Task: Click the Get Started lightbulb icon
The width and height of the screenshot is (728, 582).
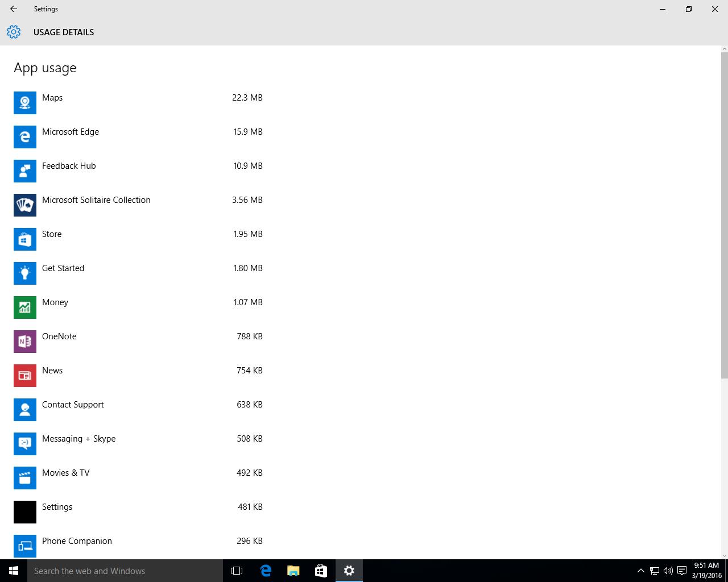Action: pos(25,273)
